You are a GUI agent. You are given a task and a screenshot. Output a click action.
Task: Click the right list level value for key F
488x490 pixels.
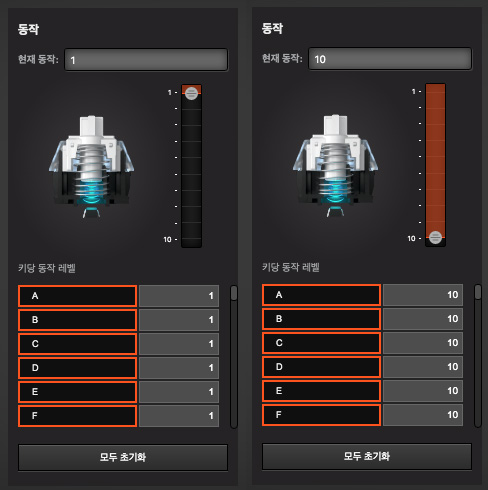423,415
